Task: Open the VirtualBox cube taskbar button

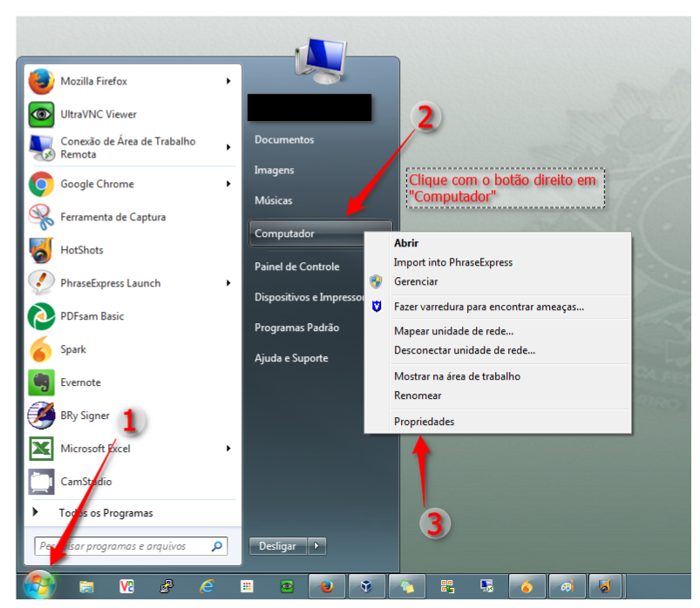Action: (x=366, y=586)
